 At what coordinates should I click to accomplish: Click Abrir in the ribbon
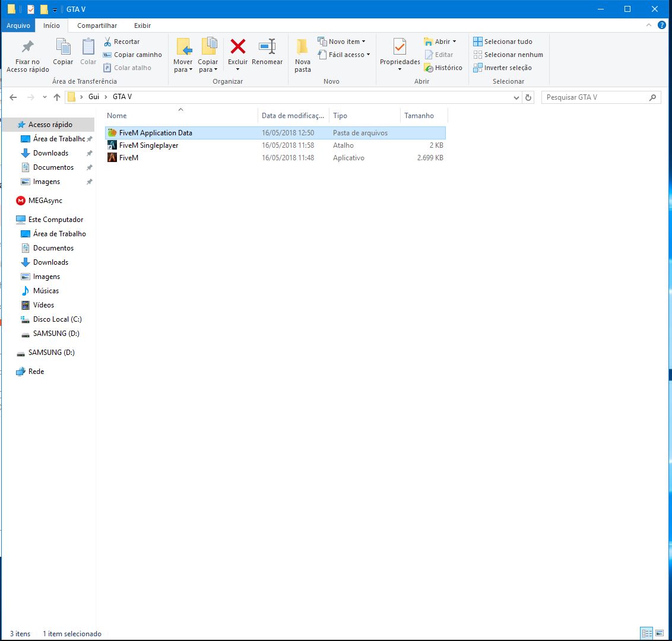pyautogui.click(x=438, y=42)
